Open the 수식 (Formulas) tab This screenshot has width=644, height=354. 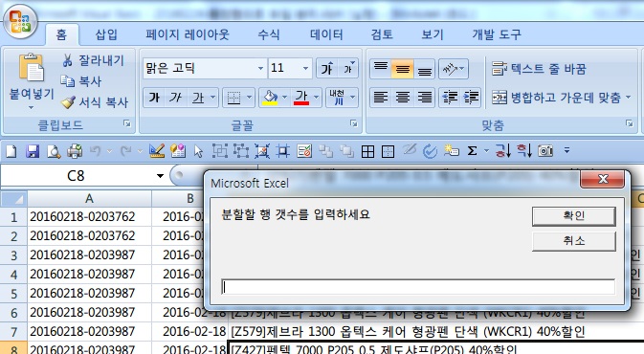click(269, 34)
